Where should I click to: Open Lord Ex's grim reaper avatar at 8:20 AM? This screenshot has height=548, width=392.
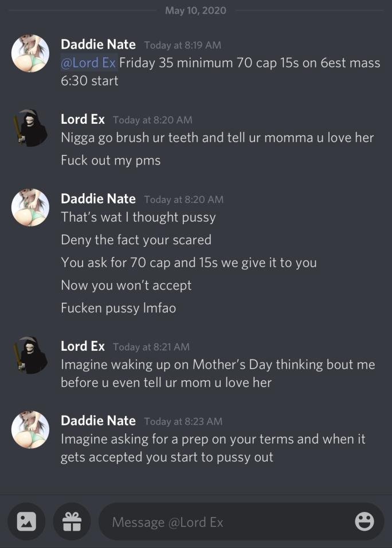pos(30,128)
